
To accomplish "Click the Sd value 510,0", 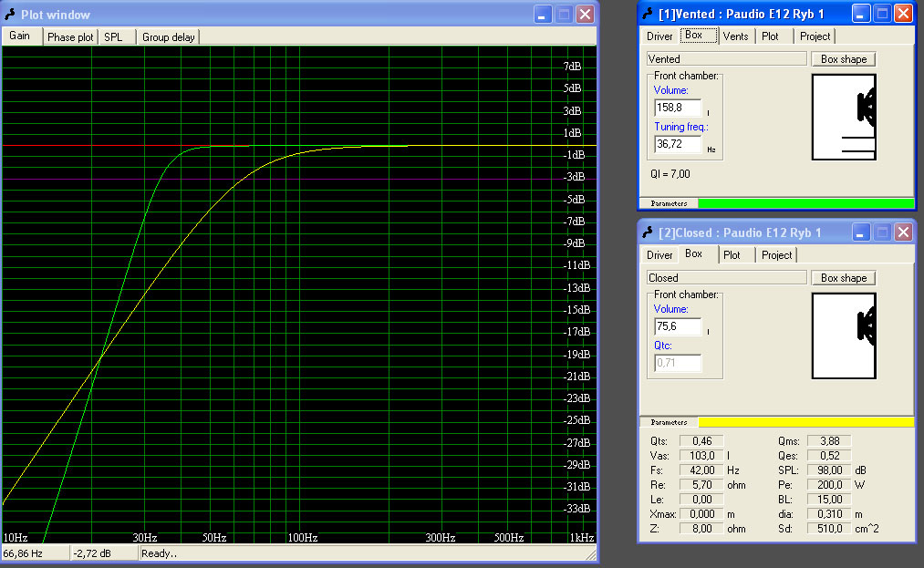I will click(828, 529).
